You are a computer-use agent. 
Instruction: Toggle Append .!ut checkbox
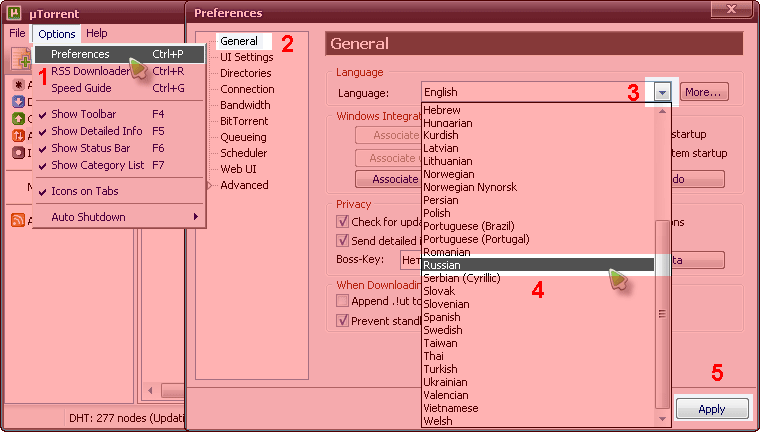[343, 301]
